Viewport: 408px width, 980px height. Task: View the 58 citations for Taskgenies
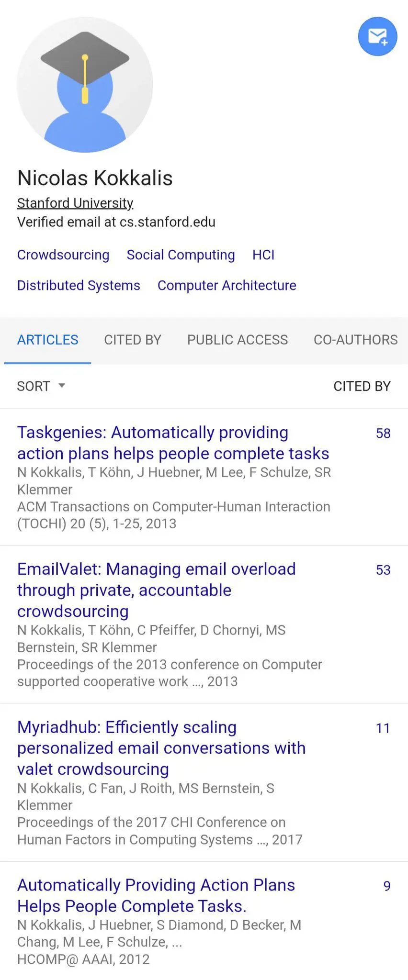(383, 433)
